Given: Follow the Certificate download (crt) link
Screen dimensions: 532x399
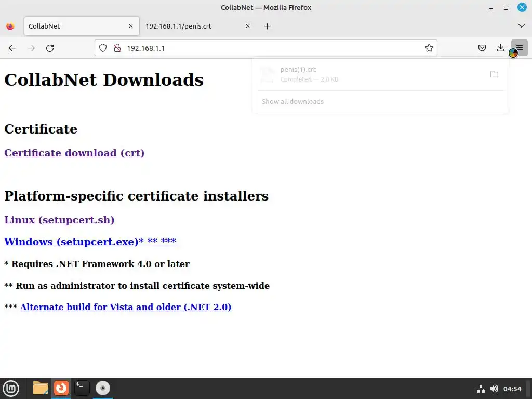Looking at the screenshot, I should tap(74, 153).
